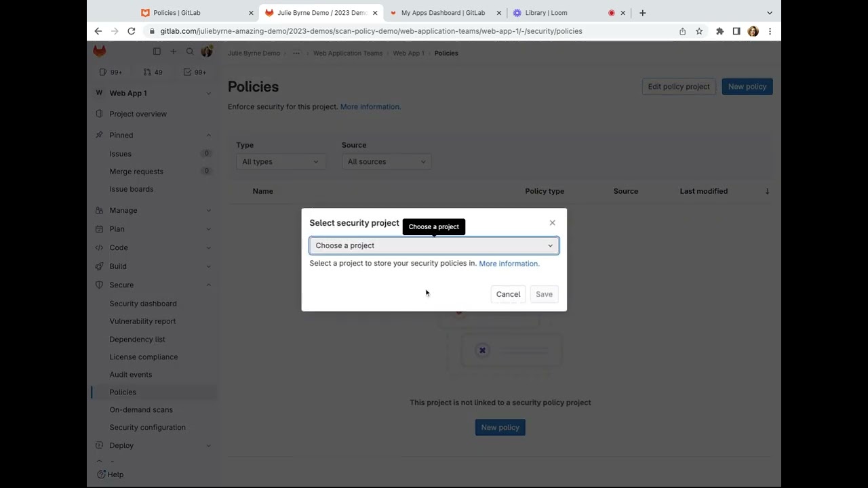Open More information link in dialog
The height and width of the screenshot is (488, 868).
[509, 264]
